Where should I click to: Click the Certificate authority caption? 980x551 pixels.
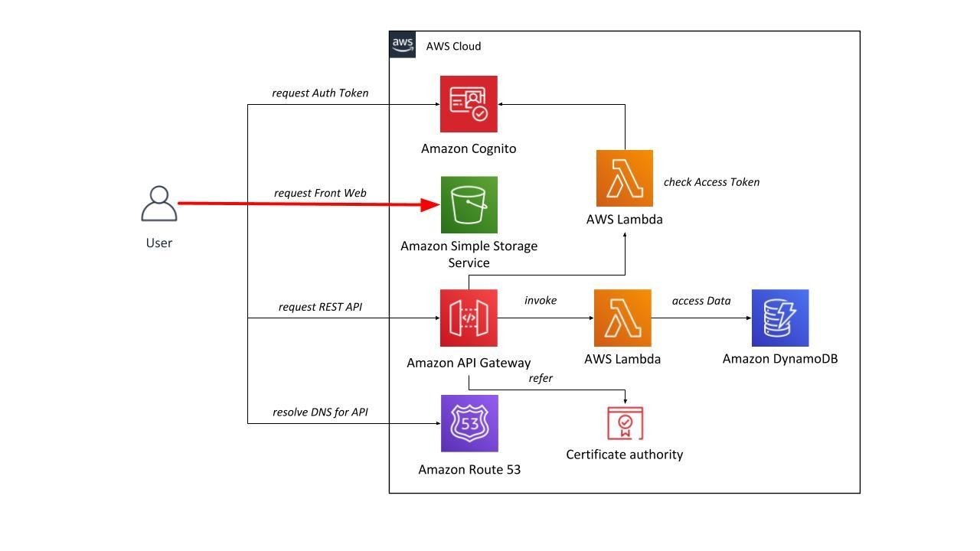tap(625, 455)
